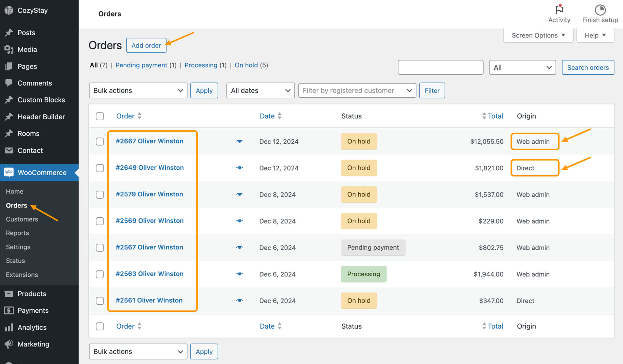Screen dimensions: 623x364
Task: Preview order #2667 with eye icon
Action: 239,141
